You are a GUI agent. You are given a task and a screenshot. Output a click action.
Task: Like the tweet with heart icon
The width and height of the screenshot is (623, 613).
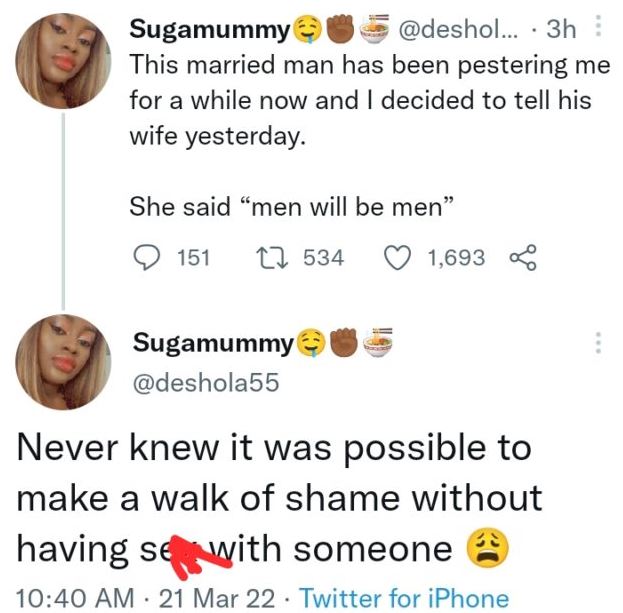click(x=400, y=258)
